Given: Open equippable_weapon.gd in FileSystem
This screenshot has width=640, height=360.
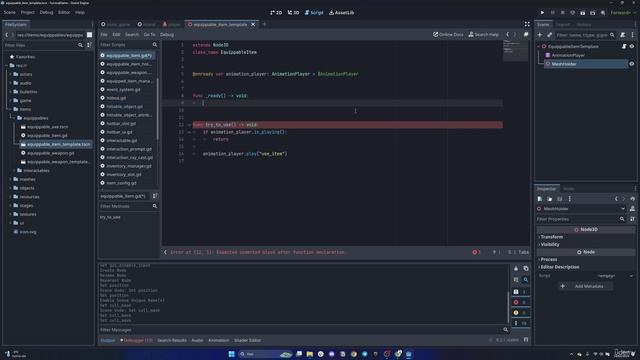Looking at the screenshot, I should click(51, 153).
